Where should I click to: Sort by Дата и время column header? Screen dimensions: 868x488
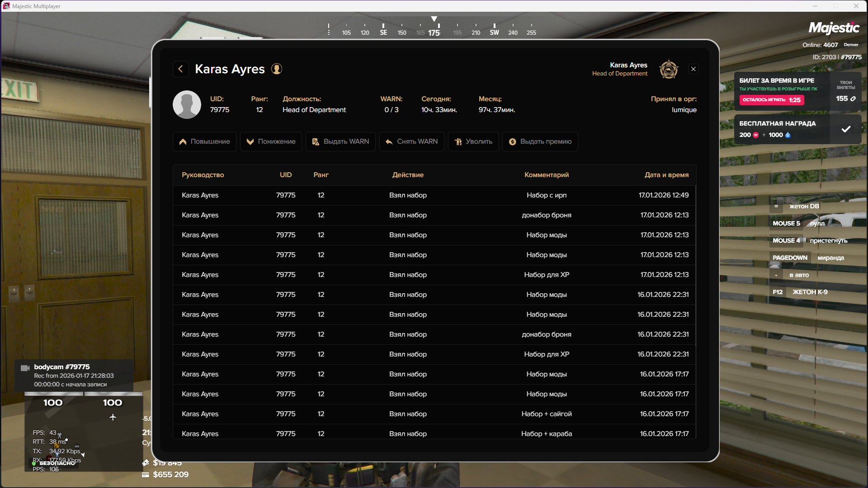[x=666, y=175]
